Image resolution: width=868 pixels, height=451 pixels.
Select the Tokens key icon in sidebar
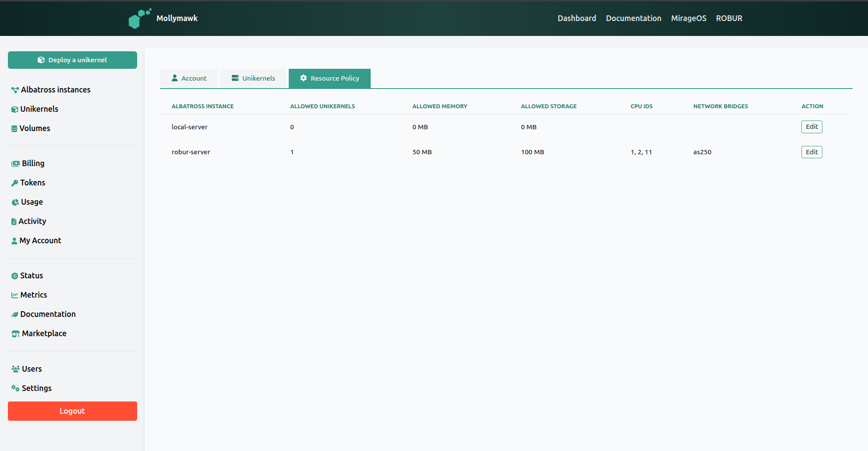[x=14, y=183]
